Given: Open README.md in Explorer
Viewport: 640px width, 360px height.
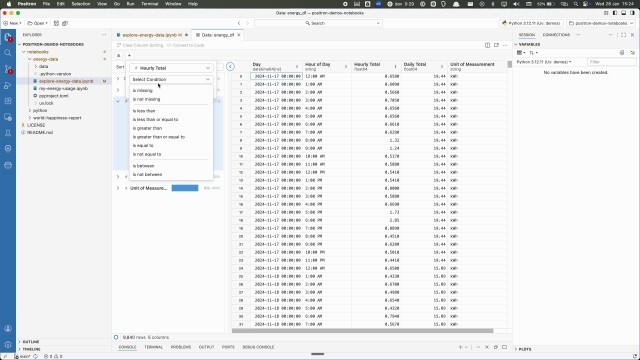Looking at the screenshot, I should [x=40, y=133].
